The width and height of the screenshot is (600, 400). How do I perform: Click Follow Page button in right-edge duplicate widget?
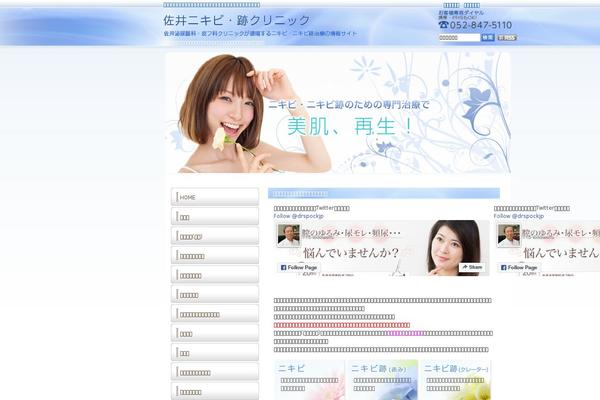[x=519, y=268]
